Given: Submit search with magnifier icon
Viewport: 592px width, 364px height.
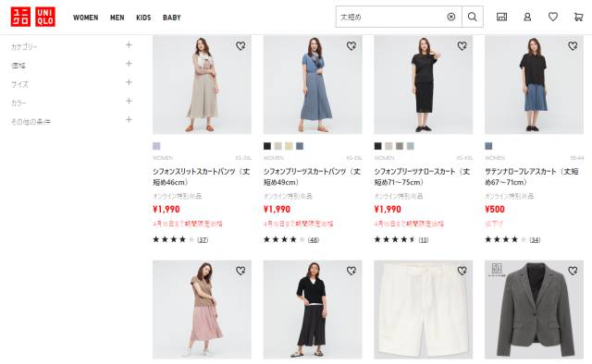Looking at the screenshot, I should [x=473, y=17].
